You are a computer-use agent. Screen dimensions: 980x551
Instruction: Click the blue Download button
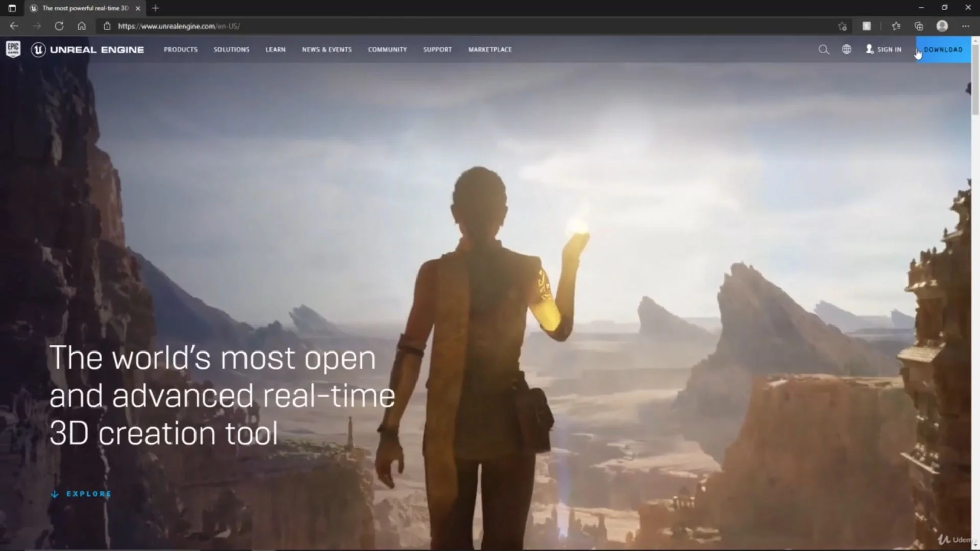click(943, 49)
